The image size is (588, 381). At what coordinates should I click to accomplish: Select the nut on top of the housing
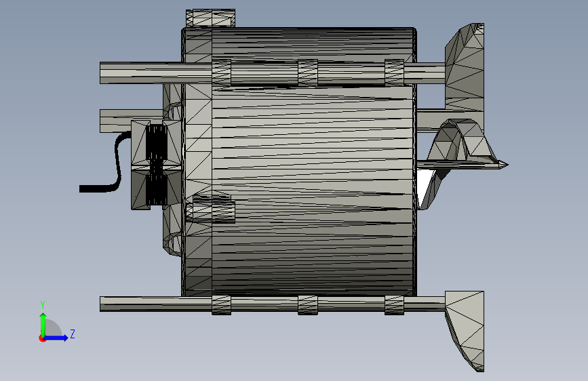(210, 18)
